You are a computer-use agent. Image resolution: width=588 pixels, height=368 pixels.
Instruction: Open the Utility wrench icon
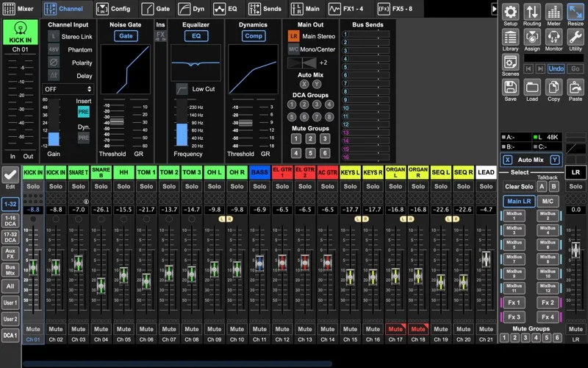(576, 37)
